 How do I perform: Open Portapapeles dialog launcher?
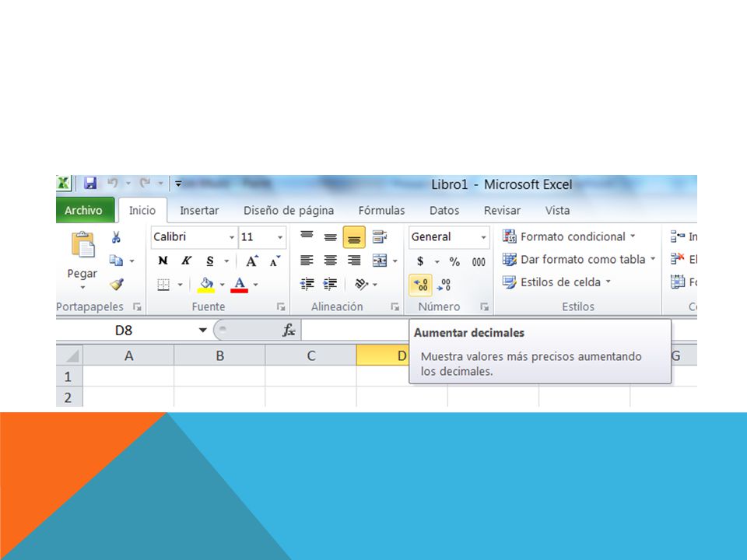click(x=137, y=307)
